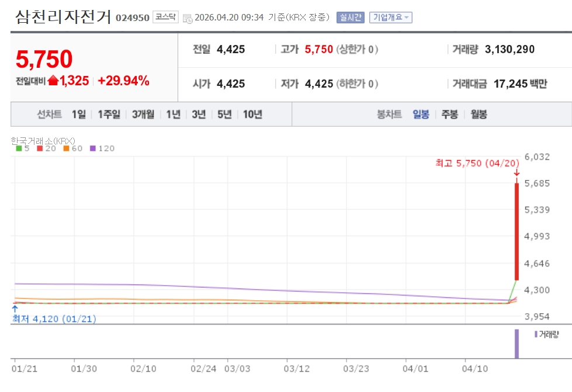
Task: Switch to the 주봉 candle chart
Action: click(x=449, y=115)
